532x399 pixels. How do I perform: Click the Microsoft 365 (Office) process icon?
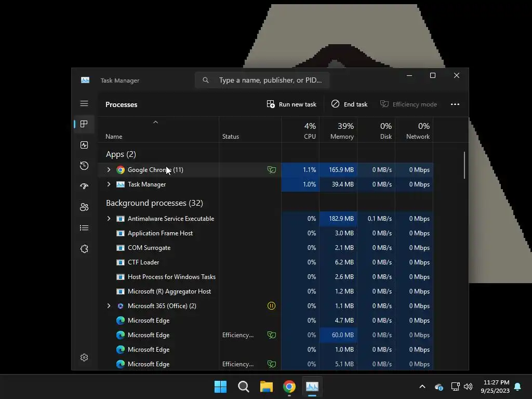click(121, 305)
